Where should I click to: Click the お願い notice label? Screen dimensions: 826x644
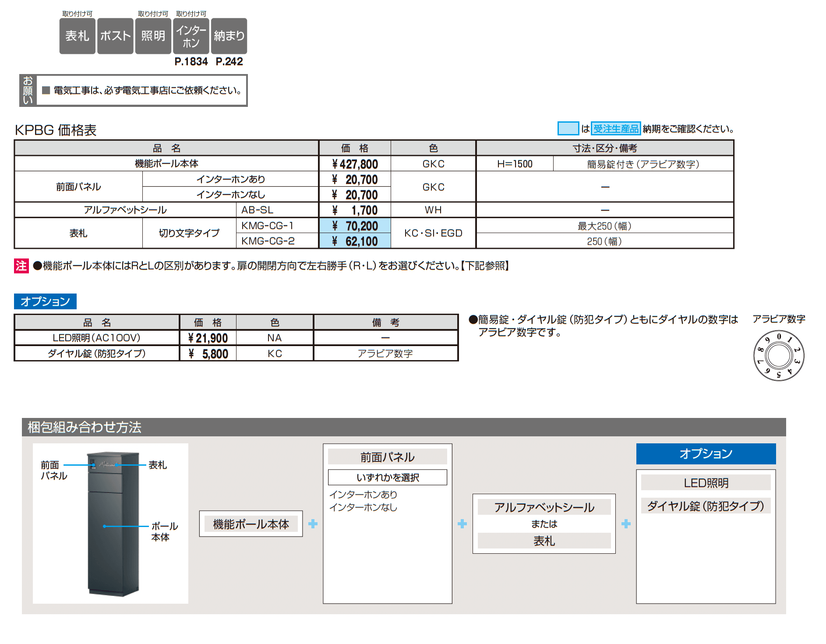(x=28, y=90)
